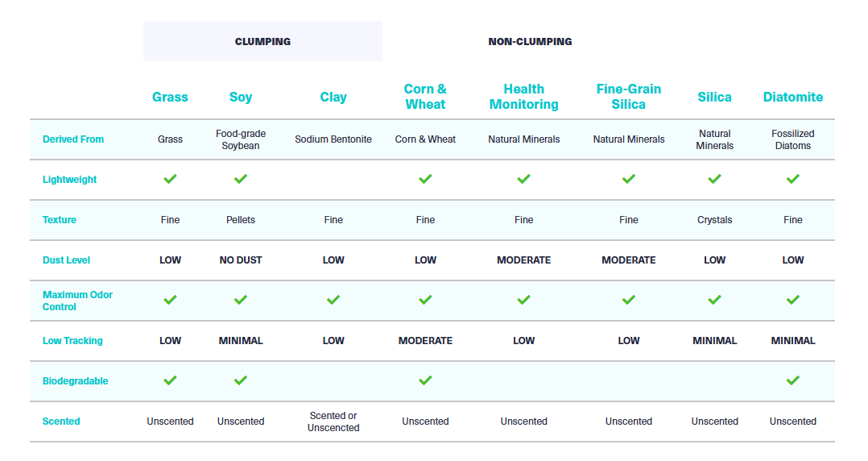Select the CLUMPING category tab
The width and height of the screenshot is (868, 461).
(262, 42)
